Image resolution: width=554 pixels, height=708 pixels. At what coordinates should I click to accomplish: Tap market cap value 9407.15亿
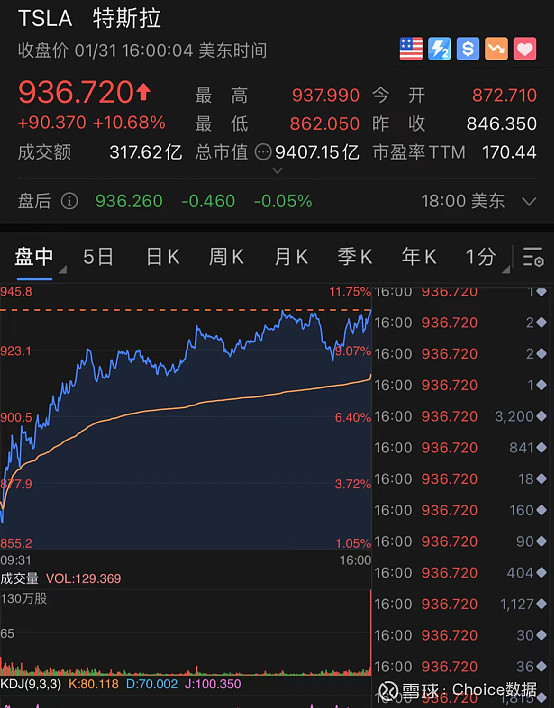click(x=317, y=153)
